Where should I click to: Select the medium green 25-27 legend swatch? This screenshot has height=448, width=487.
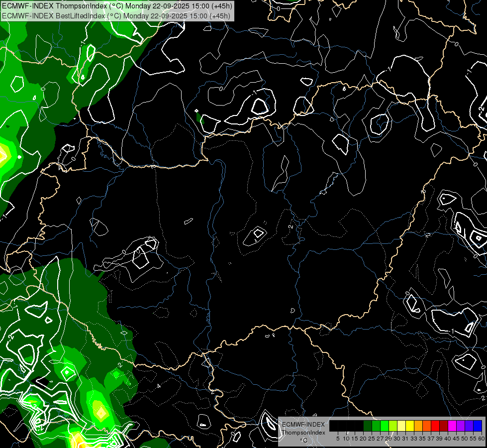pos(376,426)
